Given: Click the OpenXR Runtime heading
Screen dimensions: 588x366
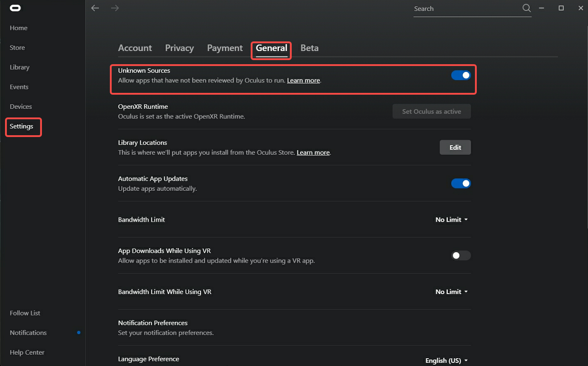Looking at the screenshot, I should [143, 107].
